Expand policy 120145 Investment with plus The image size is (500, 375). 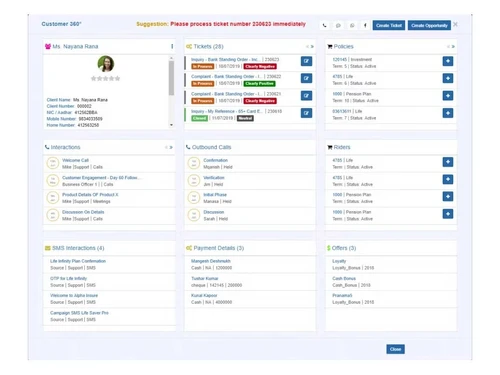coord(448,61)
